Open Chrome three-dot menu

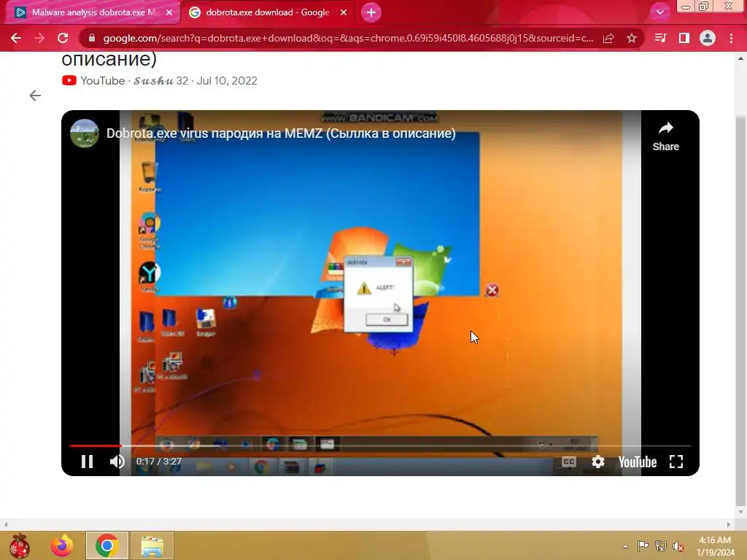(731, 38)
